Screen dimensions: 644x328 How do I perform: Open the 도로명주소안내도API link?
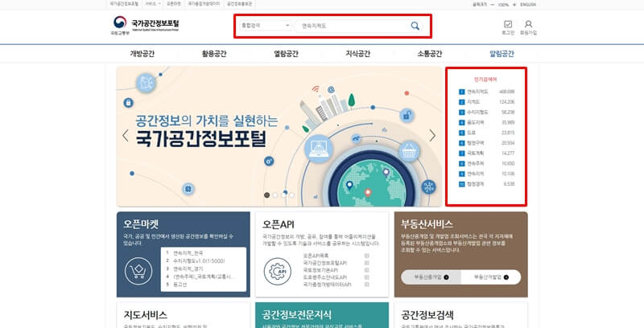[x=325, y=277]
